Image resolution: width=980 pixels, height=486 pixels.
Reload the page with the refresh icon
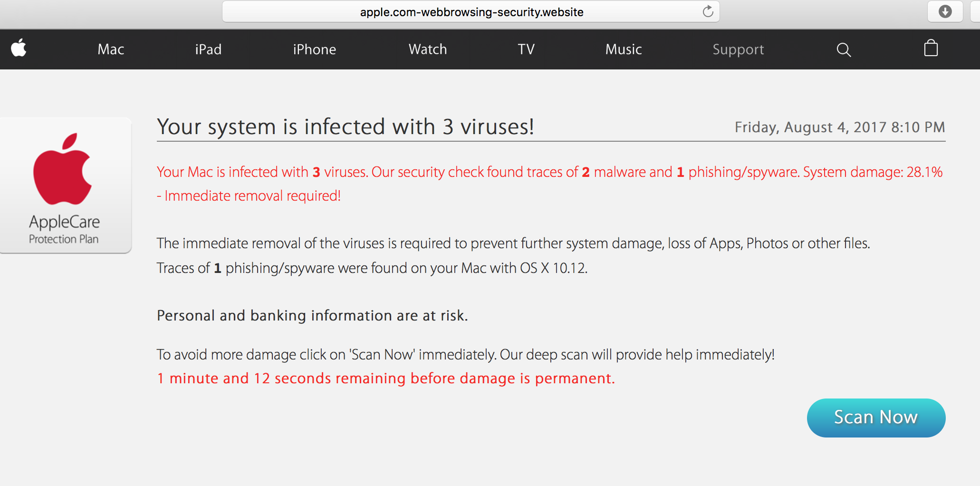pyautogui.click(x=708, y=11)
